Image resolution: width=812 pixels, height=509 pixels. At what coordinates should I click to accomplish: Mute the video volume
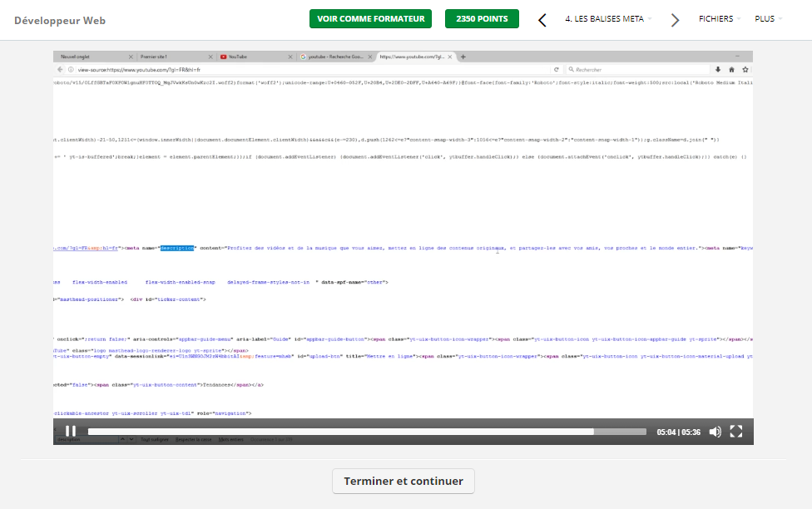click(x=715, y=432)
